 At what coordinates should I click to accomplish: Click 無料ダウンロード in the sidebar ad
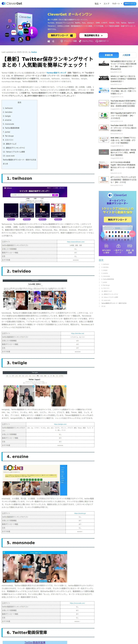click(x=117, y=219)
